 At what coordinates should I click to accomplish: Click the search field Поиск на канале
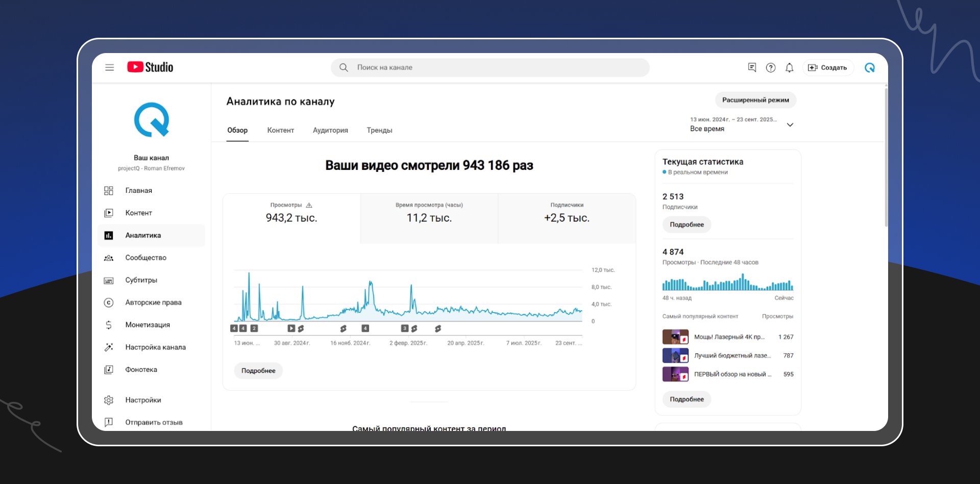point(490,67)
